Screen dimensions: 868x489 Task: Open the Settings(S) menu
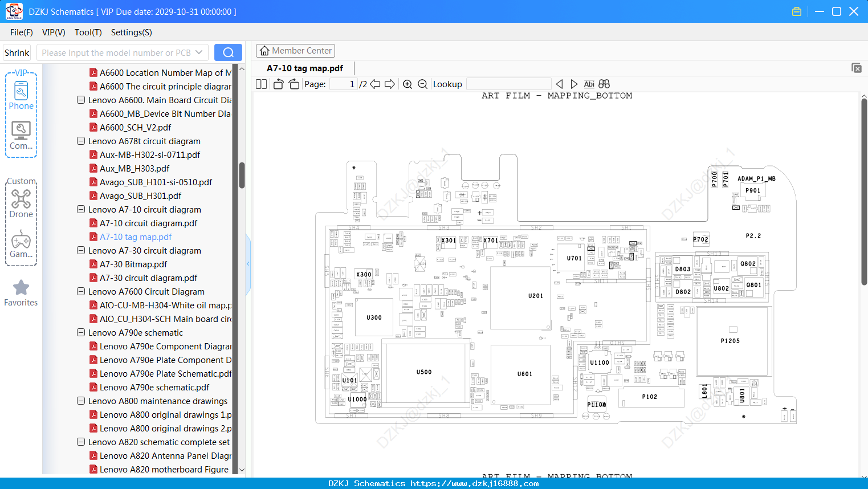click(x=132, y=32)
